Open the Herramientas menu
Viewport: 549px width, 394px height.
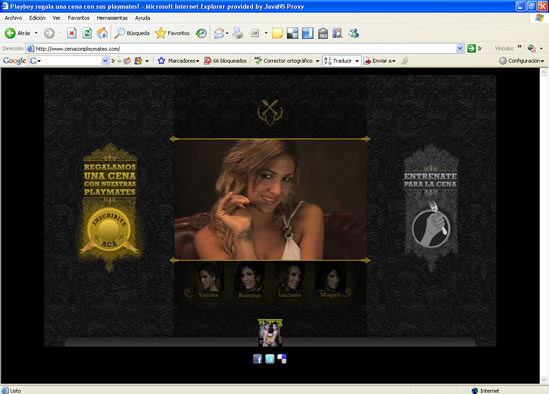coord(112,18)
